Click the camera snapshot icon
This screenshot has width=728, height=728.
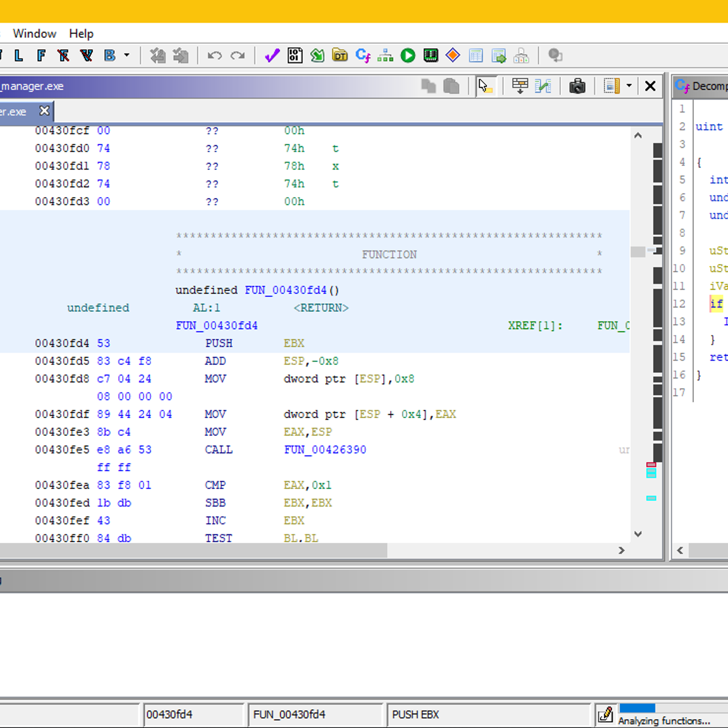(x=577, y=86)
